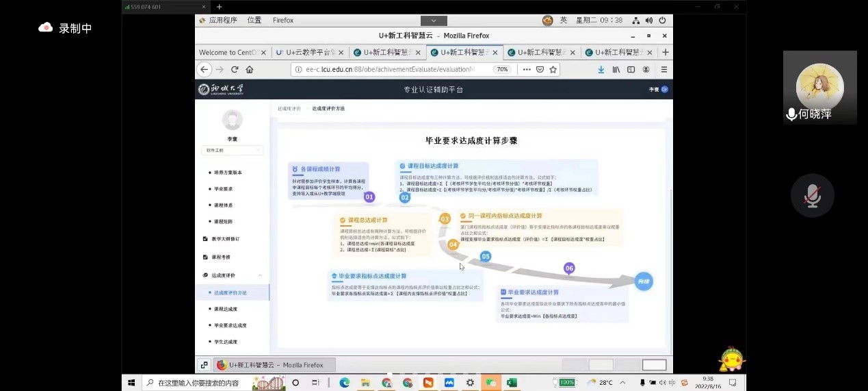This screenshot has width=868, height=391.
Task: Expand the top panel dropdown chevron
Action: (434, 21)
